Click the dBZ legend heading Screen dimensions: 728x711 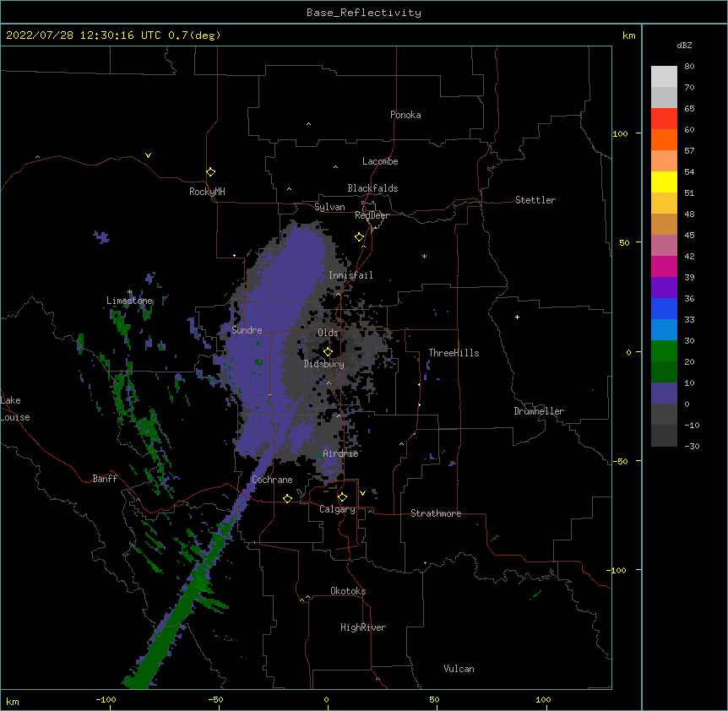(684, 45)
